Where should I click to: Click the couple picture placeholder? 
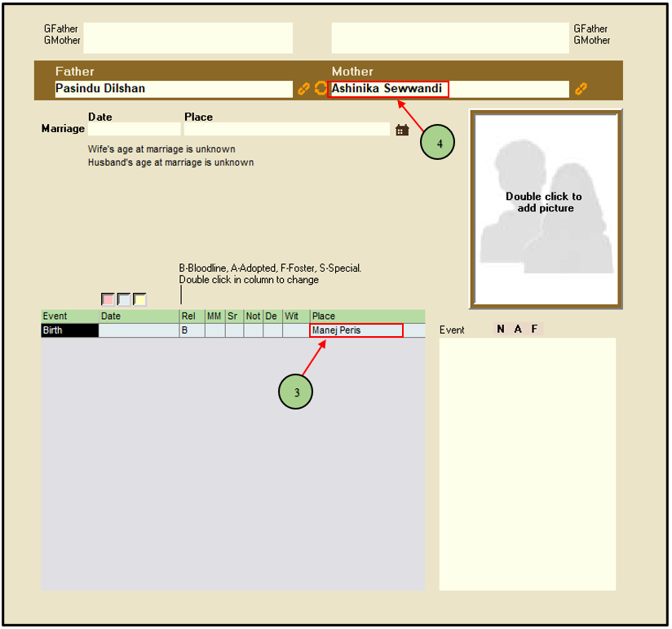[x=545, y=209]
